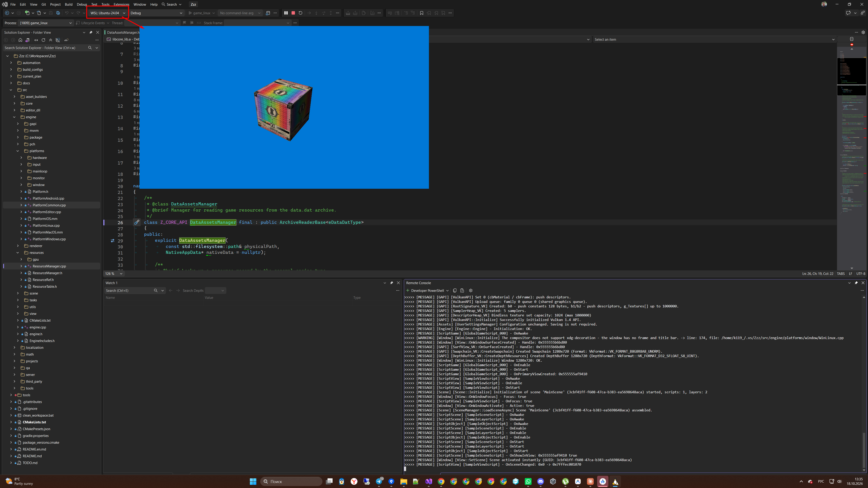Collapse the engine folder
The image size is (868, 488).
[14, 117]
